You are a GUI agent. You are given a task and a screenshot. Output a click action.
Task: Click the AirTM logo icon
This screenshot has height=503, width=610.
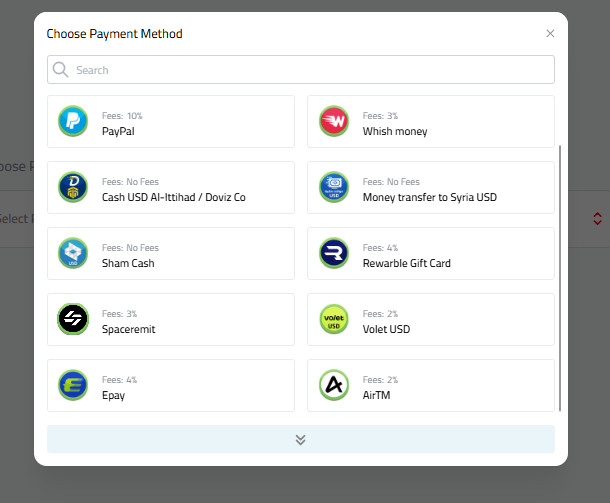[334, 385]
